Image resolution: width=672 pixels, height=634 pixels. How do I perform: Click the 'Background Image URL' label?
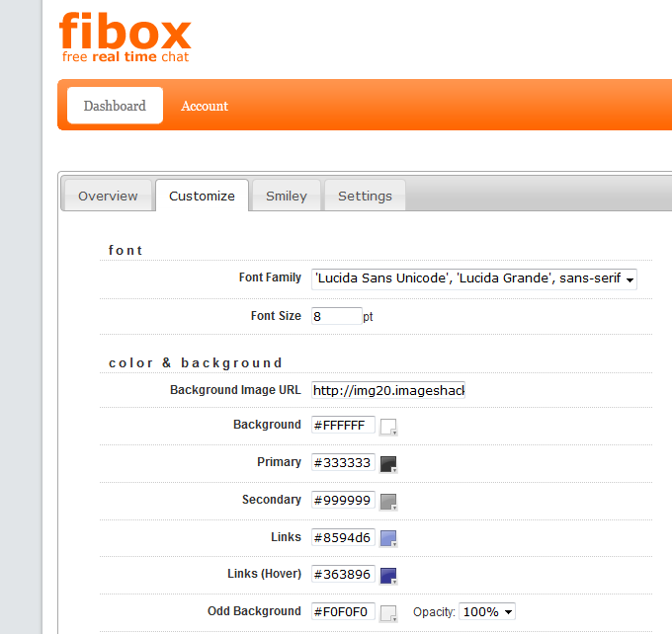[x=235, y=390]
